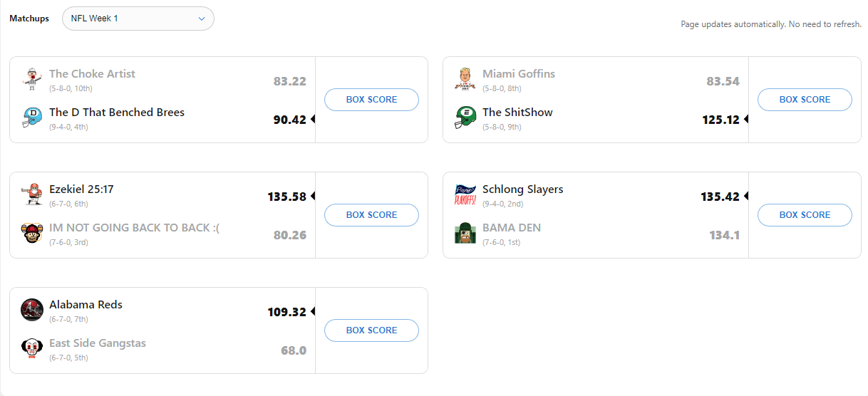Open box score for Alabama Reds matchup

(371, 330)
